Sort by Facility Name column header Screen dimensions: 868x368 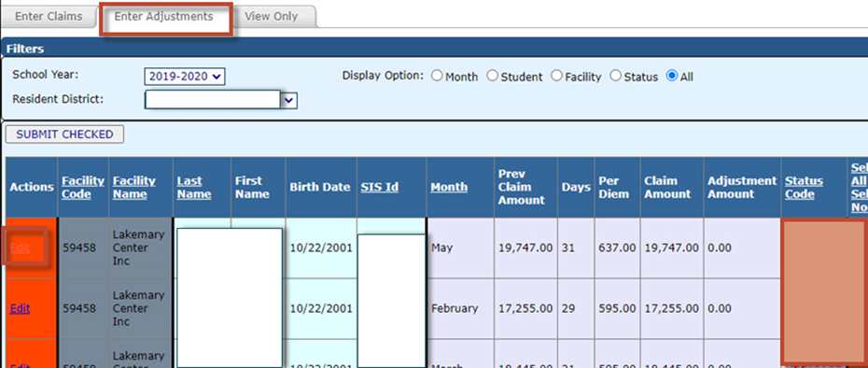134,188
